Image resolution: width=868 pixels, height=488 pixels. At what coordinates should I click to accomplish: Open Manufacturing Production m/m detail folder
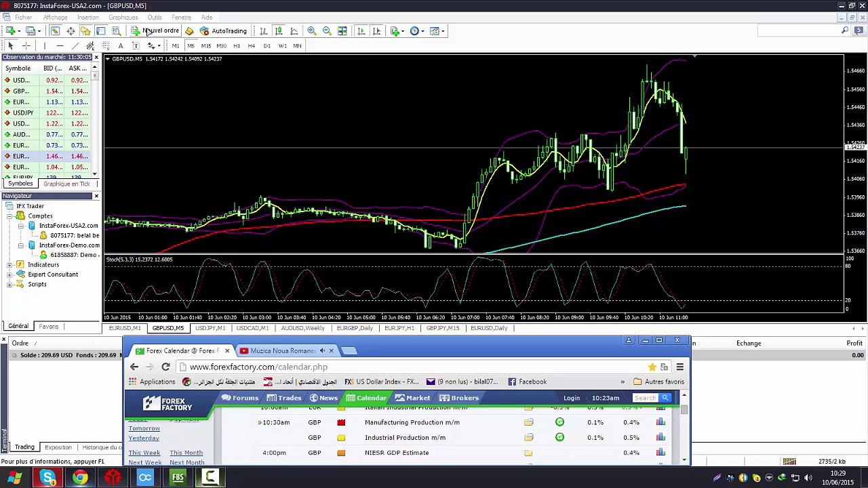coord(528,422)
